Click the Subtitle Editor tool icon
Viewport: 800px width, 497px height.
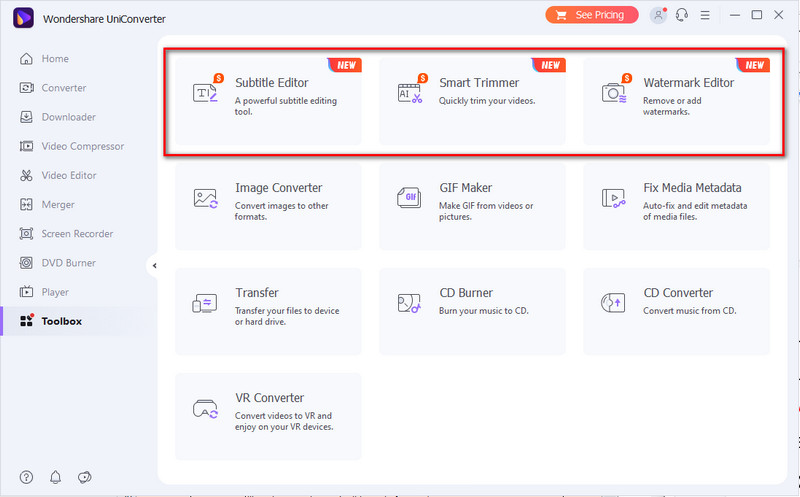pyautogui.click(x=208, y=88)
